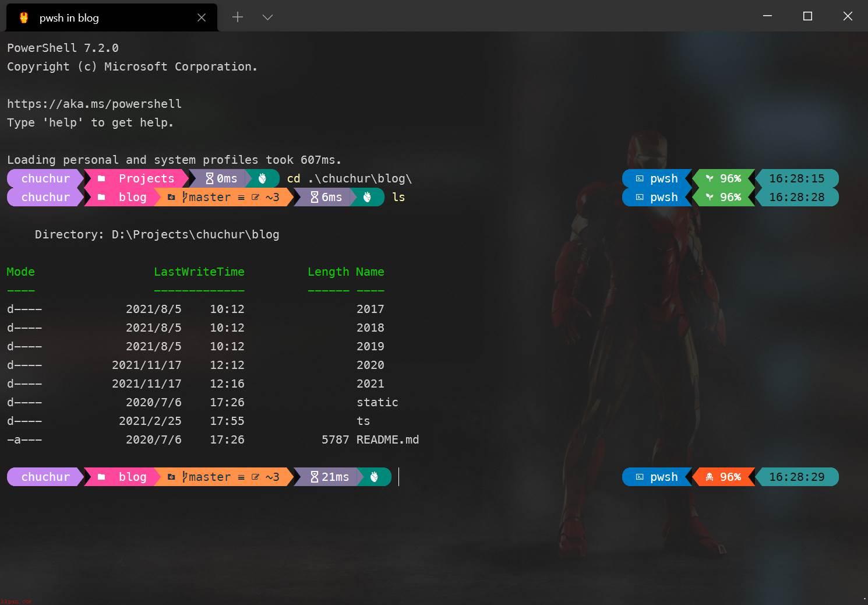Image resolution: width=868 pixels, height=605 pixels.
Task: Click the 'chuchur' segment in the bottom prompt
Action: [x=45, y=477]
